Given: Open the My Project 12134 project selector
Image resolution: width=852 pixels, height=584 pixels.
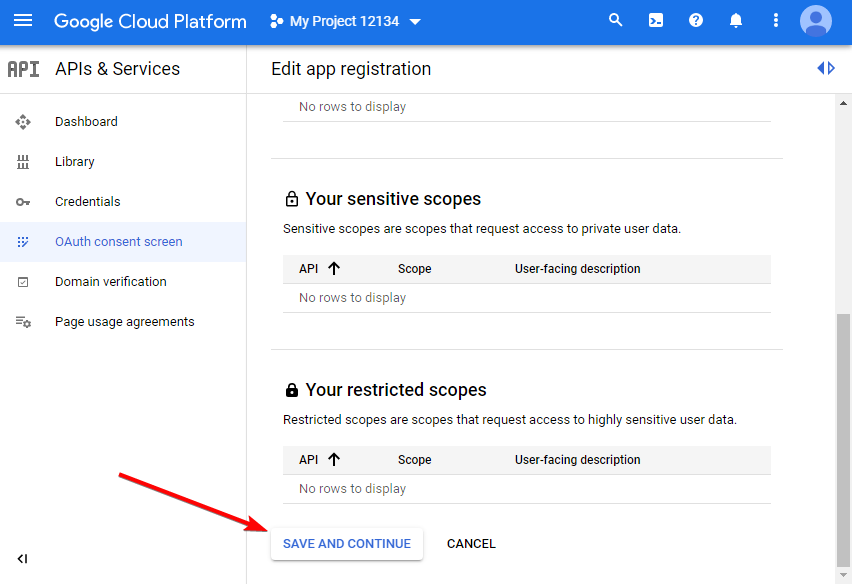Looking at the screenshot, I should click(345, 20).
